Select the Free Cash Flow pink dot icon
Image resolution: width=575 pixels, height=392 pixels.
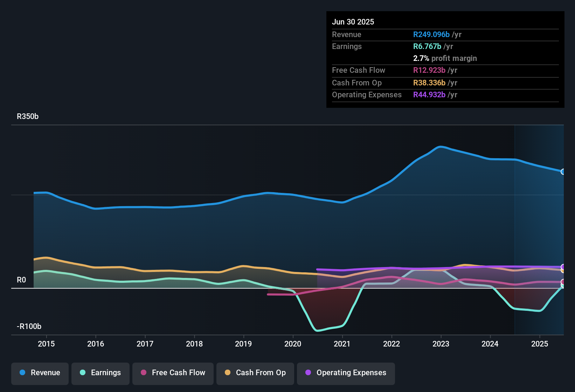click(144, 373)
